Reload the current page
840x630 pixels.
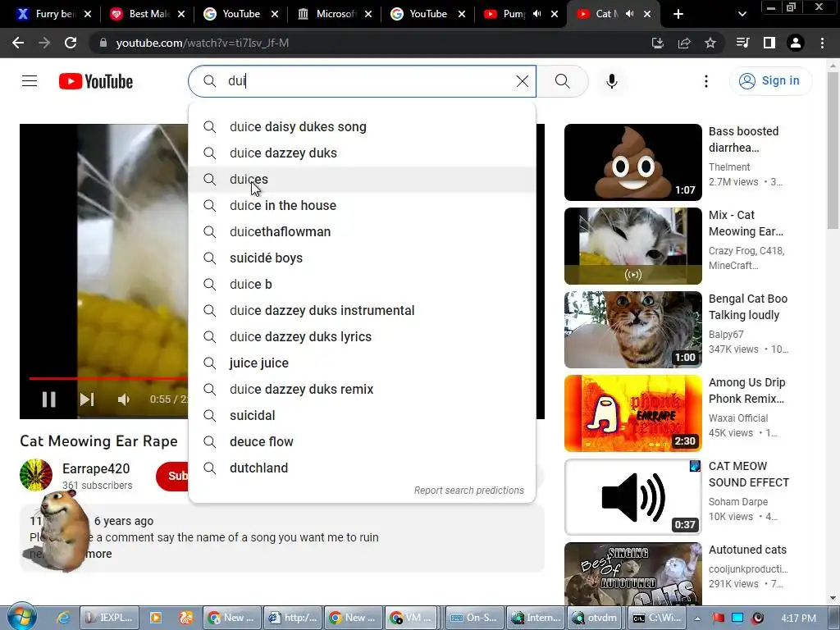[71, 43]
